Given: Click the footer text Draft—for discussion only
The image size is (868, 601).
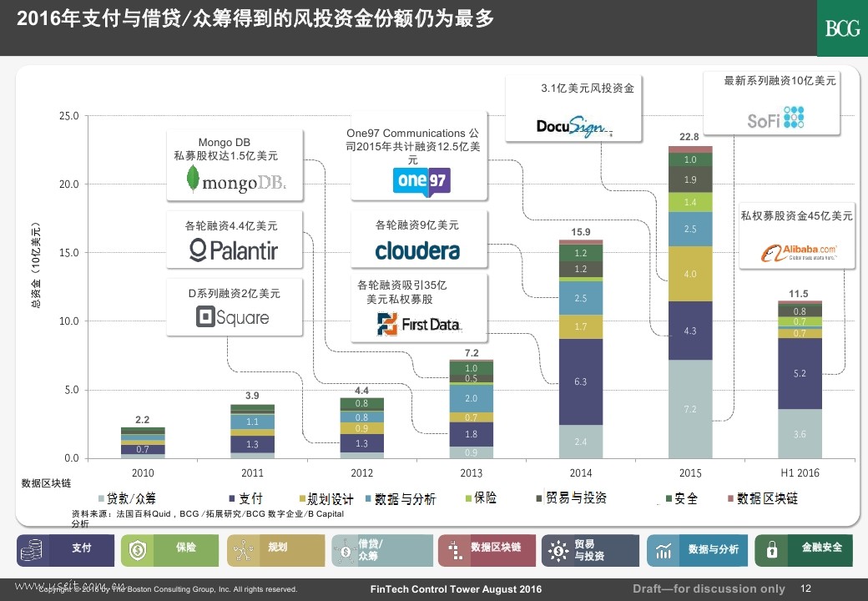Looking at the screenshot, I should pos(709,588).
